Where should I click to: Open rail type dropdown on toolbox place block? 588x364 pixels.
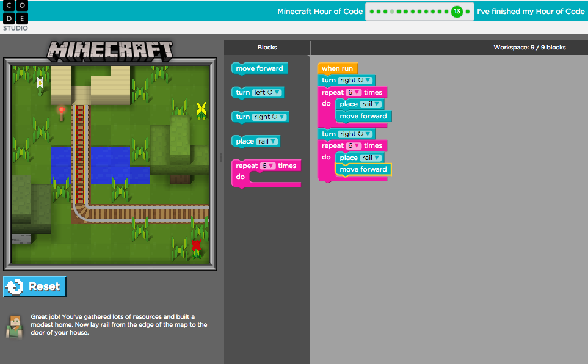point(267,141)
